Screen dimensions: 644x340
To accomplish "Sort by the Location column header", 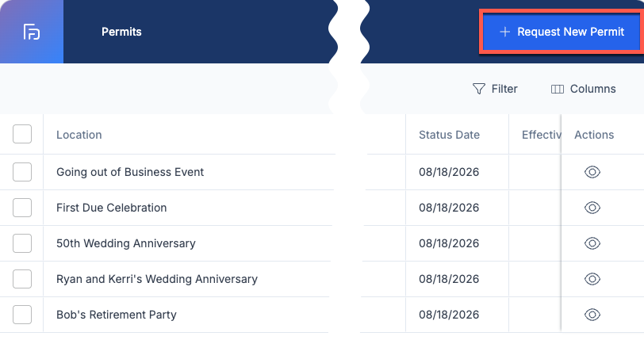I will pyautogui.click(x=79, y=135).
